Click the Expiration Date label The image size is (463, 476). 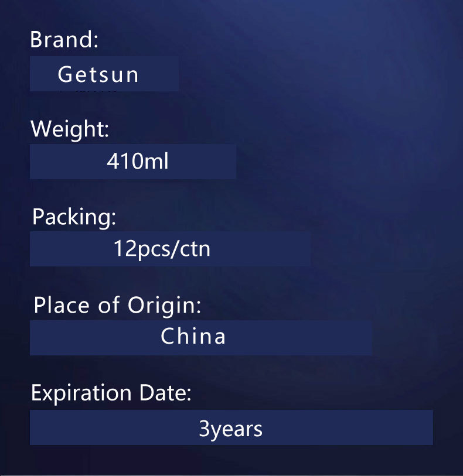tap(111, 393)
